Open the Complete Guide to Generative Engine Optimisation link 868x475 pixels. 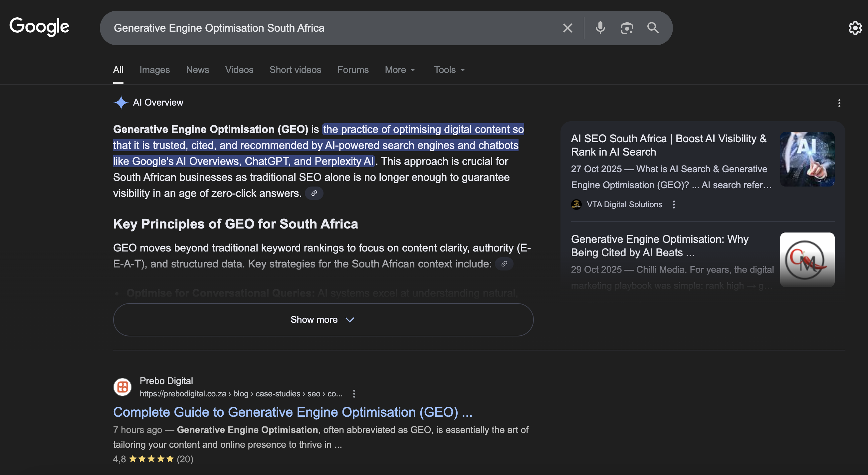[x=293, y=412]
